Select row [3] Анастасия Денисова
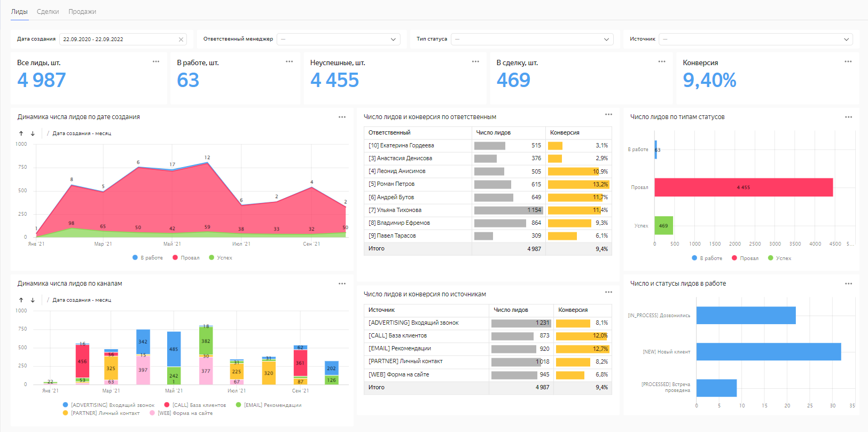The width and height of the screenshot is (868, 432). click(488, 159)
